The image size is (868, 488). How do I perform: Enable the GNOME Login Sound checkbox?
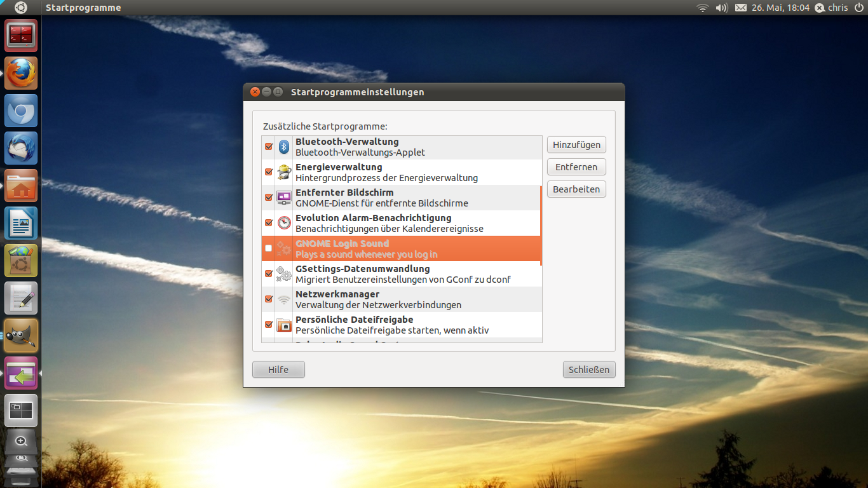point(269,248)
